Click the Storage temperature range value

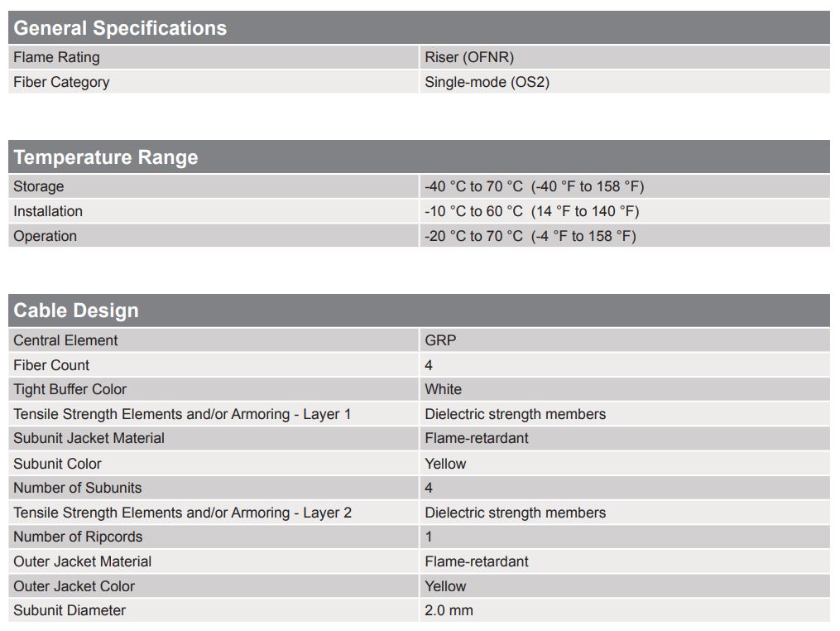[534, 186]
